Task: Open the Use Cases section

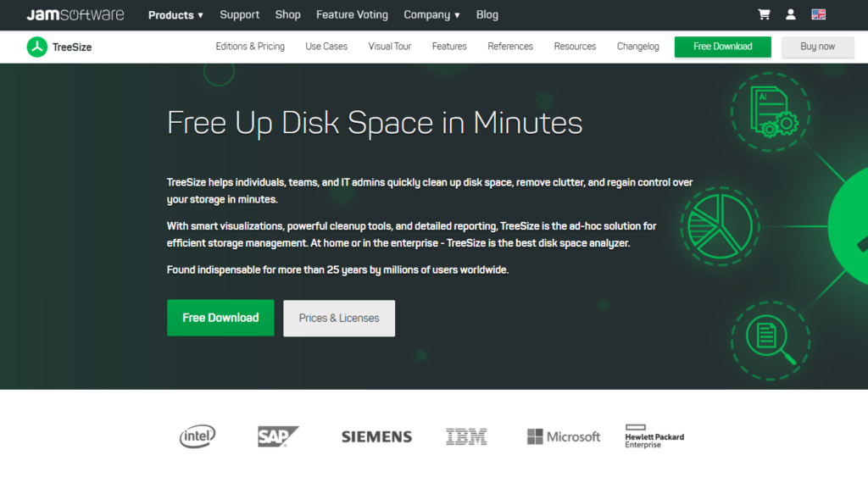Action: [x=326, y=47]
